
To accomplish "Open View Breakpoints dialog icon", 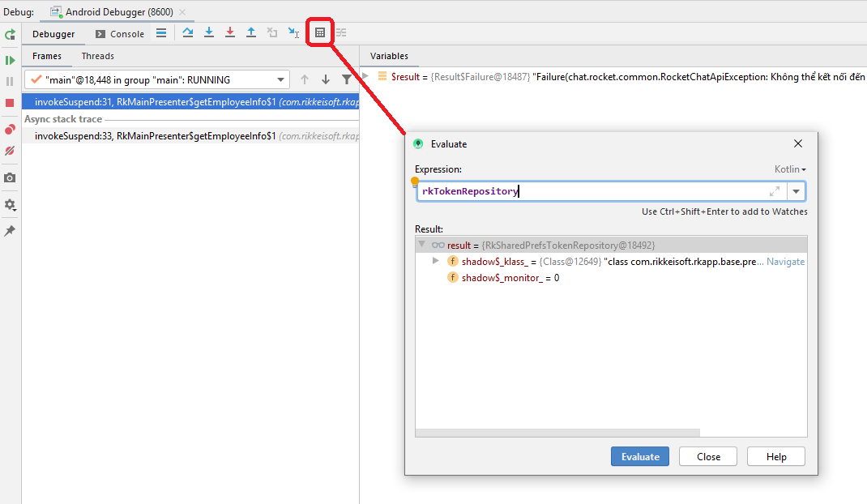I will pos(10,129).
